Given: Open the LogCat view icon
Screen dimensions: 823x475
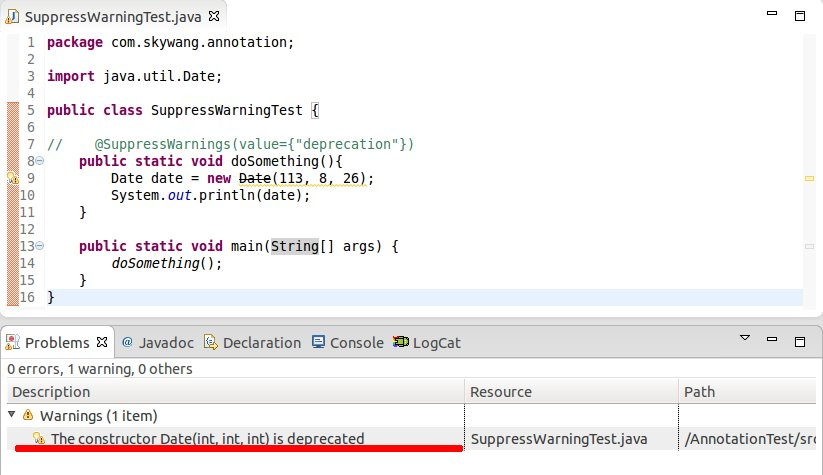Looking at the screenshot, I should (401, 342).
